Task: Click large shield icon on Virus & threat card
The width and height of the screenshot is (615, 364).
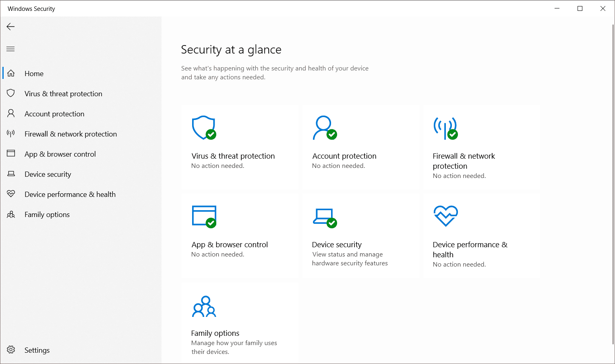Action: [204, 128]
